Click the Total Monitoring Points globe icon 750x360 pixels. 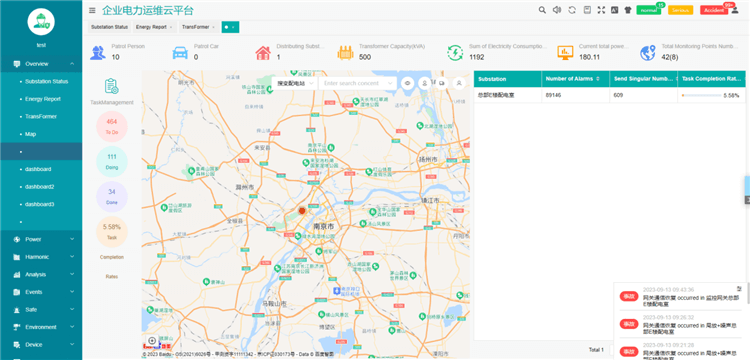tap(648, 52)
